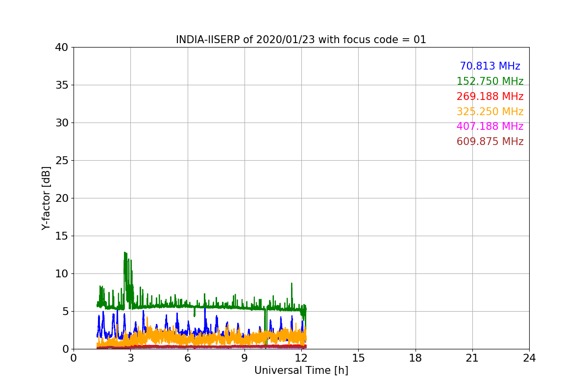
Task: Click the x-axis tick label 9
Action: pos(245,358)
